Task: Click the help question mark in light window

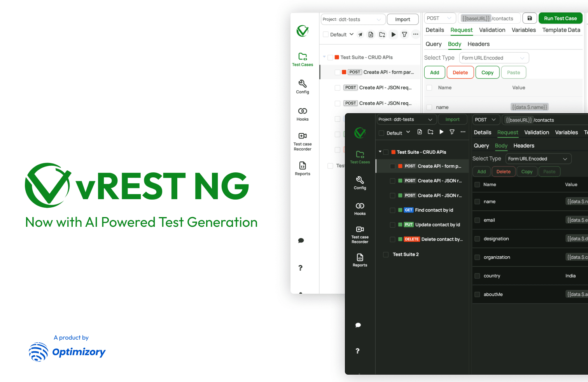Action: [300, 268]
